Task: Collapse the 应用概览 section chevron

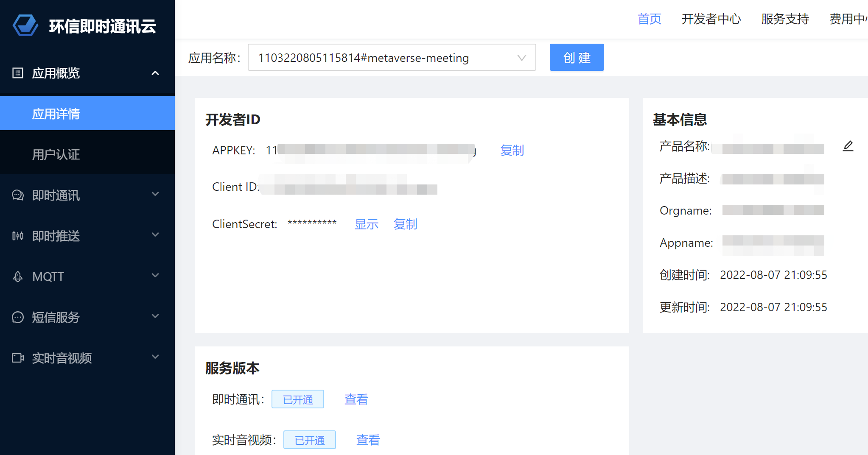Action: 155,73
